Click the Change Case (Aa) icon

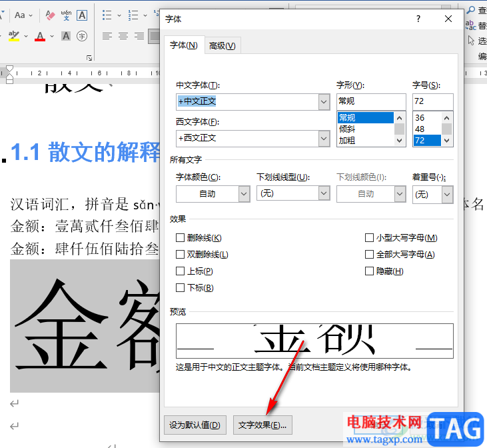click(x=20, y=15)
